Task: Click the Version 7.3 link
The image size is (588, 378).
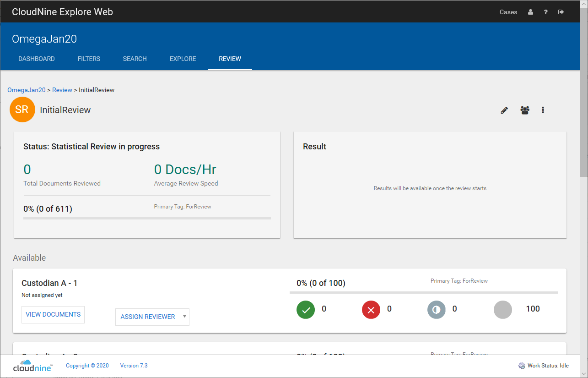Action: [x=134, y=366]
